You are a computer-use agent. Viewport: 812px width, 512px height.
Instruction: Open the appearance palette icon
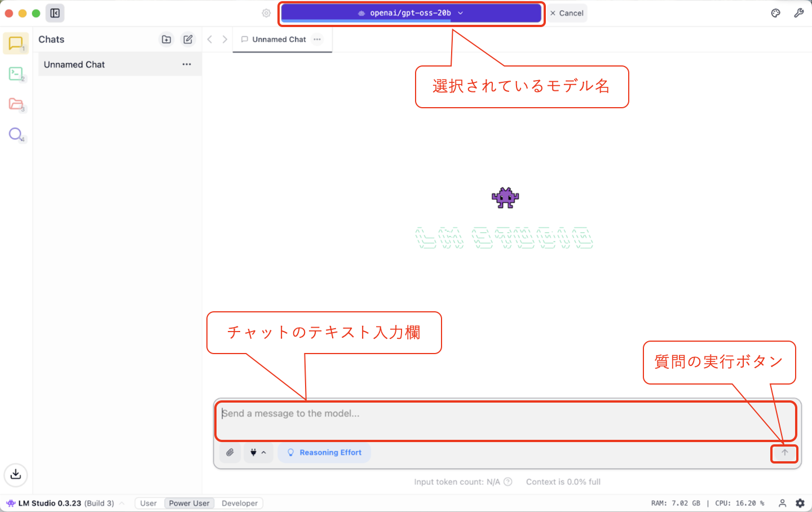point(776,13)
